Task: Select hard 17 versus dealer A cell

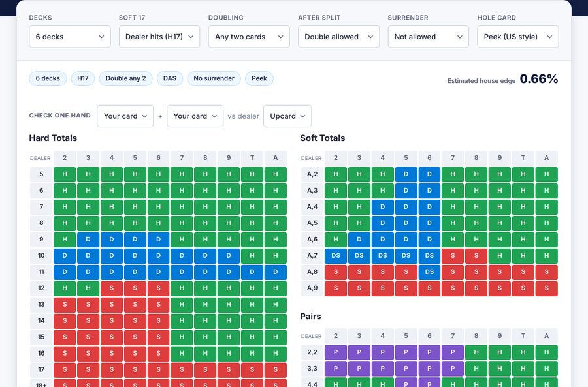Action: (x=276, y=370)
